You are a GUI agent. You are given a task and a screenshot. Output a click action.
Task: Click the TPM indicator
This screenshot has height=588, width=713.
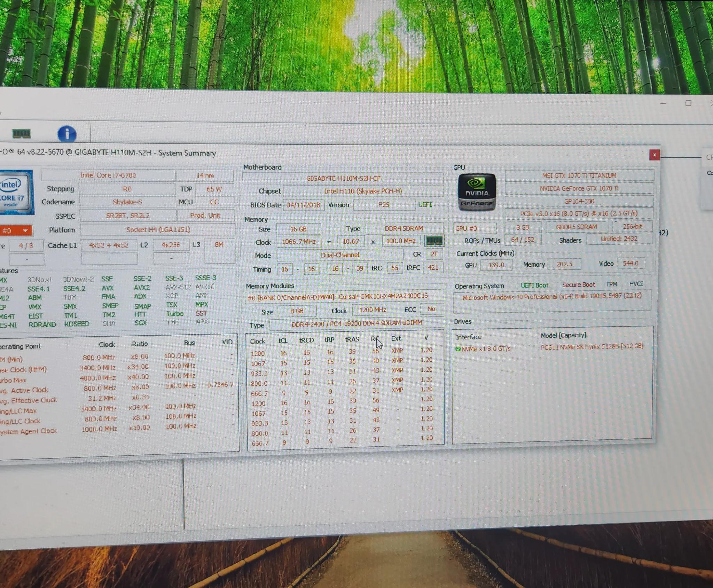pyautogui.click(x=612, y=284)
